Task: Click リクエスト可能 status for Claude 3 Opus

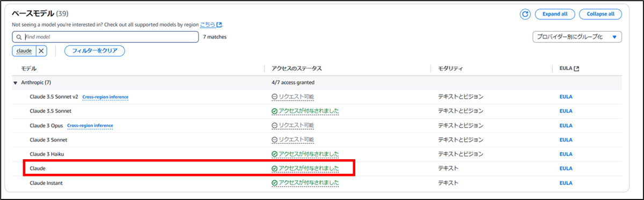Action: click(x=293, y=125)
